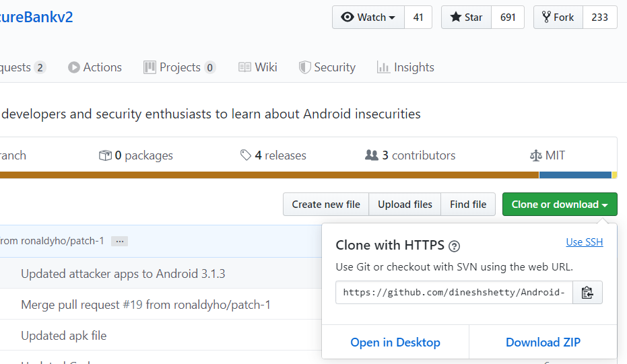Screen dimensions: 627x364
Task: Open the Actions tab
Action: click(95, 67)
